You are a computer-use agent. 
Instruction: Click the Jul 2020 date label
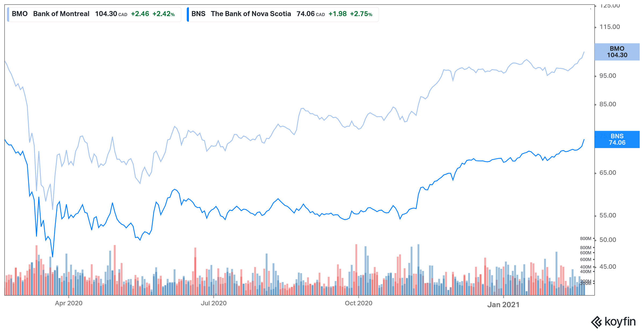point(214,303)
